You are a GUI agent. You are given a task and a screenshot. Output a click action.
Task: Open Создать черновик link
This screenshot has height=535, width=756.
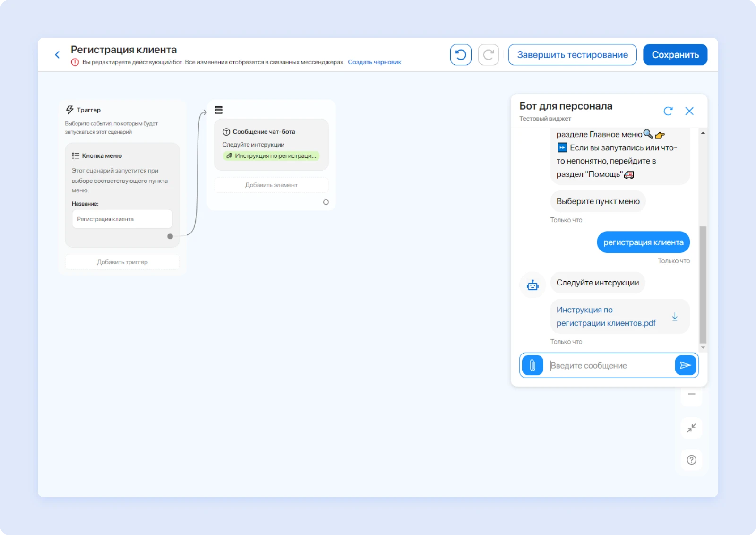375,62
